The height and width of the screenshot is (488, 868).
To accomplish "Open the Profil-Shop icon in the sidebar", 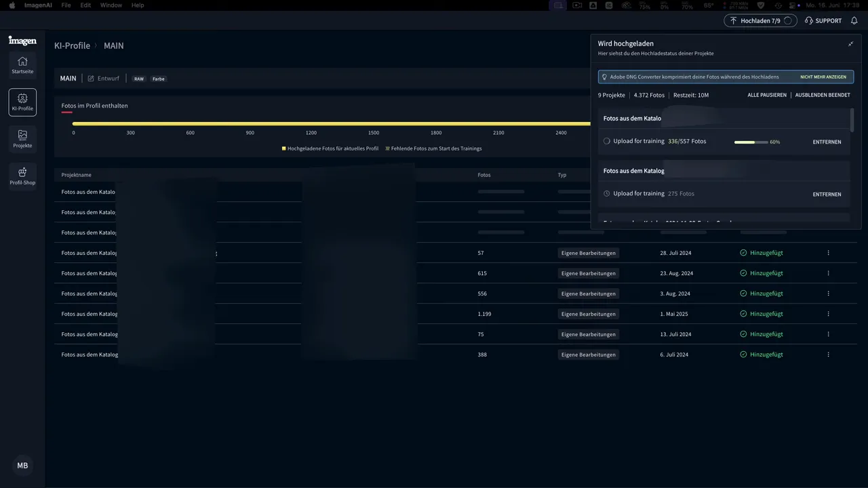I will [22, 175].
